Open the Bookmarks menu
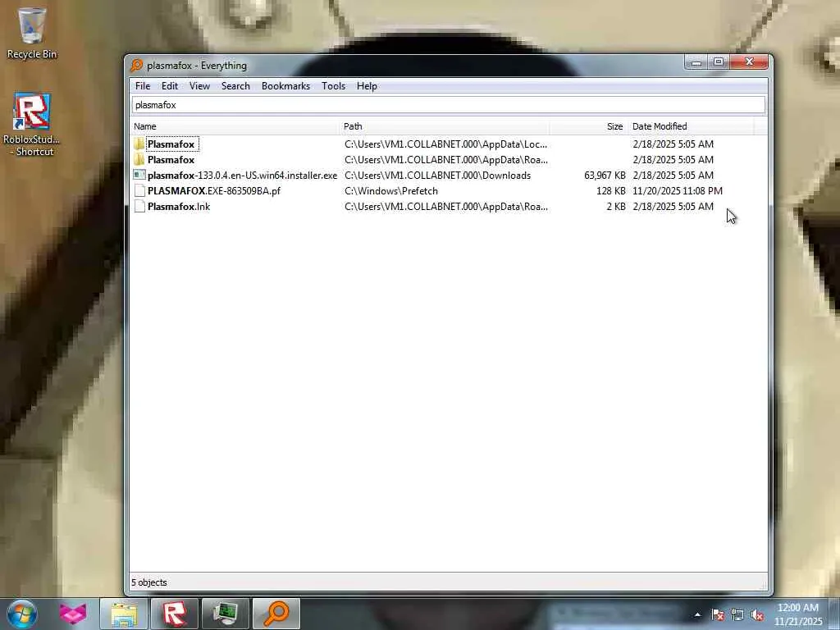The width and height of the screenshot is (840, 630). pyautogui.click(x=285, y=85)
